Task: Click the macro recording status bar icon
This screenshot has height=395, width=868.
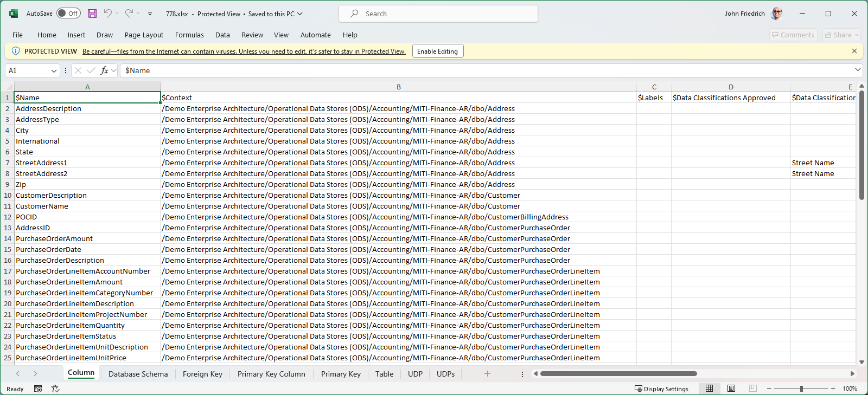Action: (38, 388)
